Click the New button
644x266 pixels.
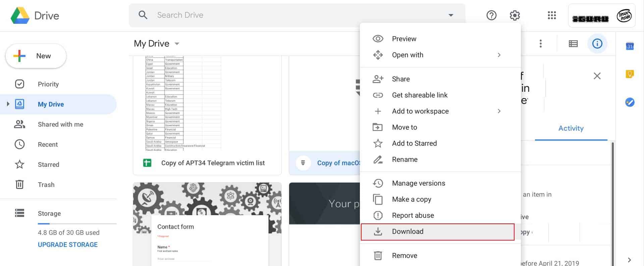click(x=36, y=56)
